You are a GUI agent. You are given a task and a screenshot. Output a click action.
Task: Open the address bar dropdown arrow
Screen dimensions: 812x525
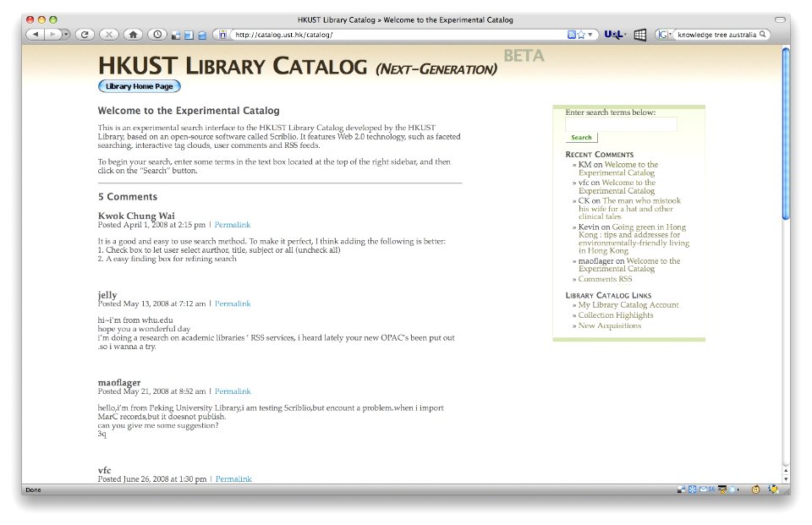[590, 35]
